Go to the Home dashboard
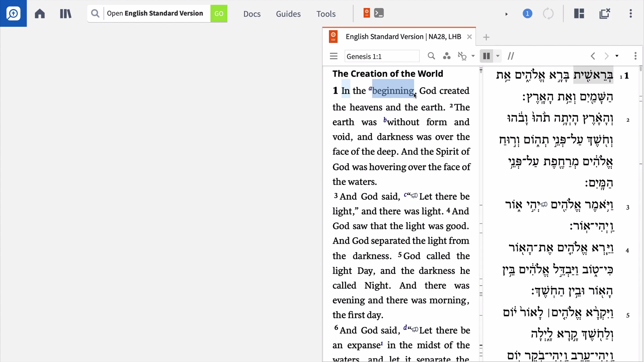This screenshot has height=362, width=644. [x=40, y=14]
